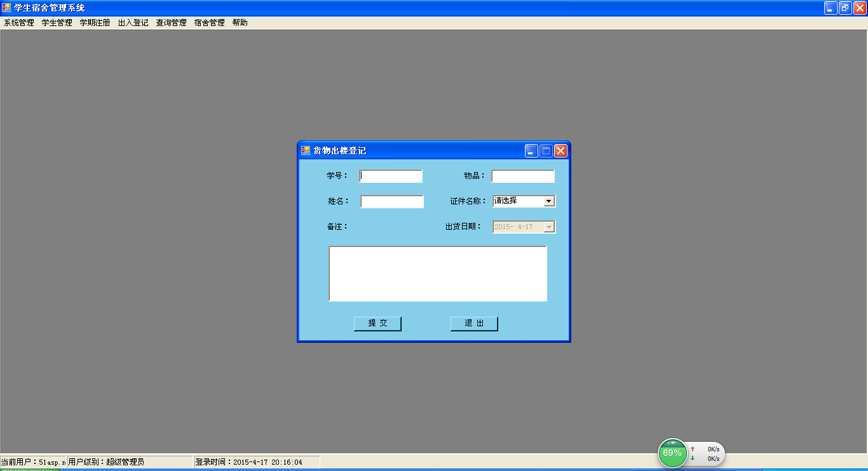Open the 证件名称 dropdown list

(x=549, y=201)
